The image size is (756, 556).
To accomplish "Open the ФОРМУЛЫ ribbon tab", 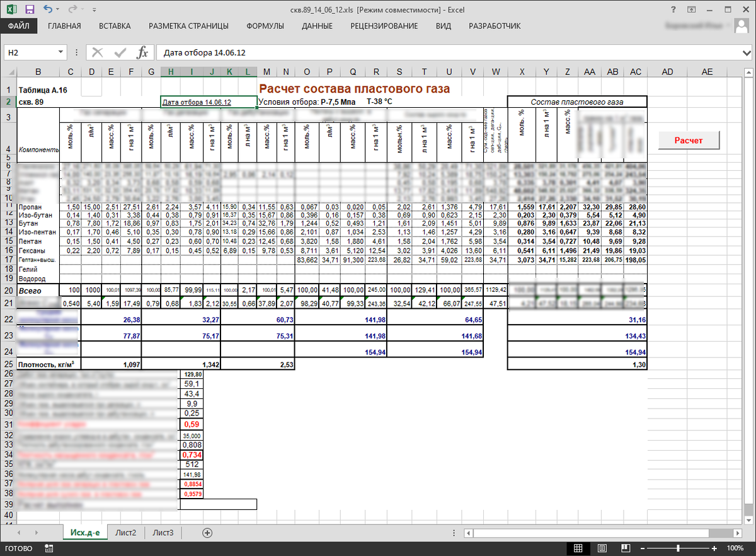I will pyautogui.click(x=265, y=26).
